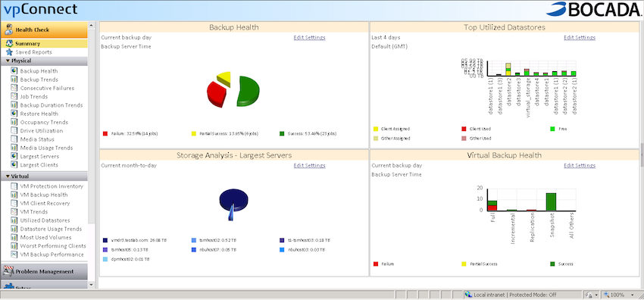Viewport: 644px width, 300px height.
Task: Click the Backup Health panel title
Action: coord(233,27)
